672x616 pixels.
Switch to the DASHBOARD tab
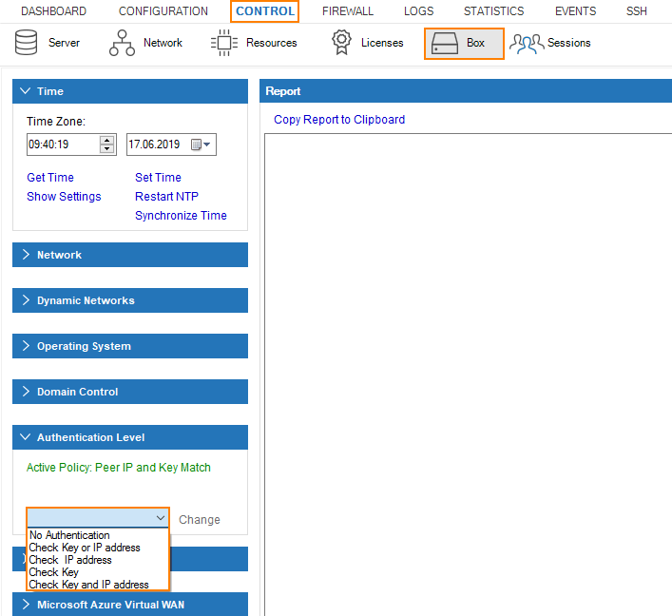tap(53, 11)
